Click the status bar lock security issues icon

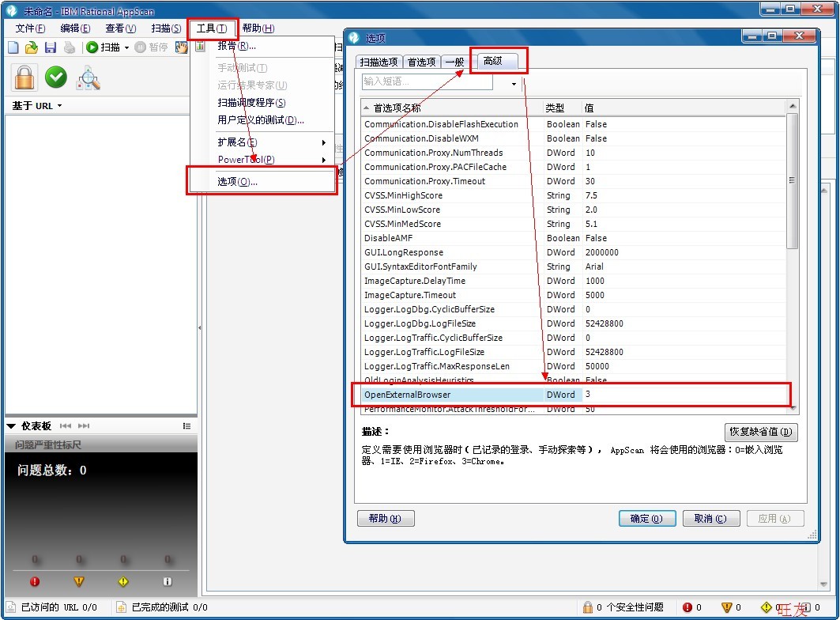click(x=588, y=607)
